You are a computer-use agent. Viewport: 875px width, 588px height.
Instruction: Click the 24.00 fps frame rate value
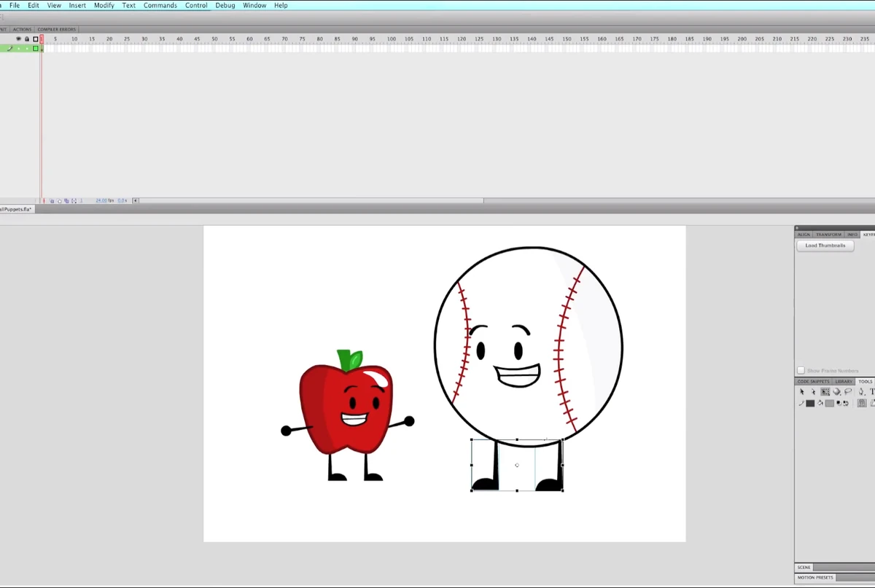tap(101, 200)
